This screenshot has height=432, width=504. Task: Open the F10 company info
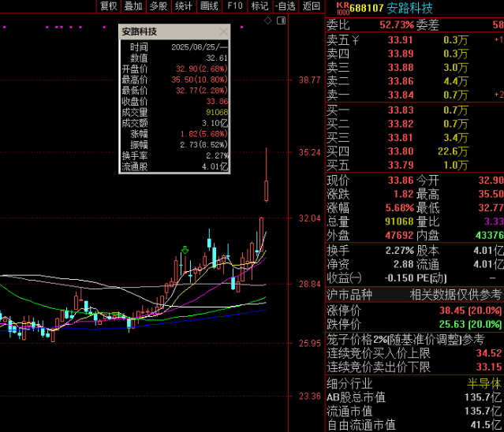(x=235, y=6)
